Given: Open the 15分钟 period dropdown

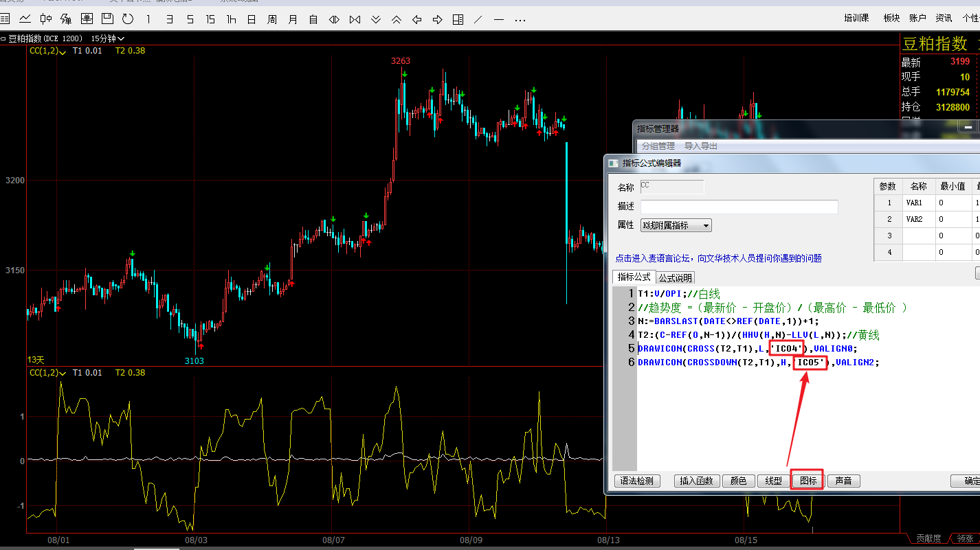Looking at the screenshot, I should tap(108, 38).
